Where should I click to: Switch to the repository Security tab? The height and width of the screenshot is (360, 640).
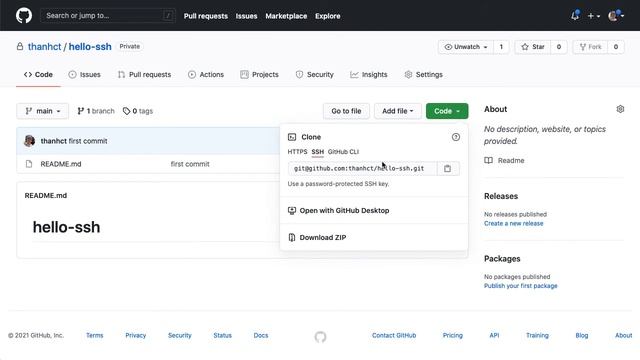[314, 75]
